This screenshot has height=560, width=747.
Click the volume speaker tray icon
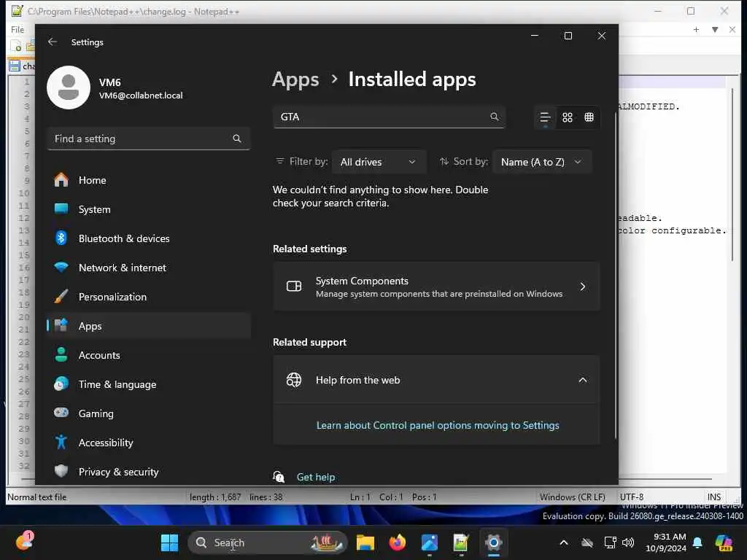pos(628,542)
